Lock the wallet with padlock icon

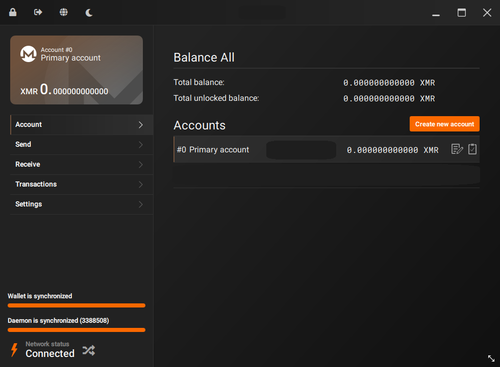13,12
